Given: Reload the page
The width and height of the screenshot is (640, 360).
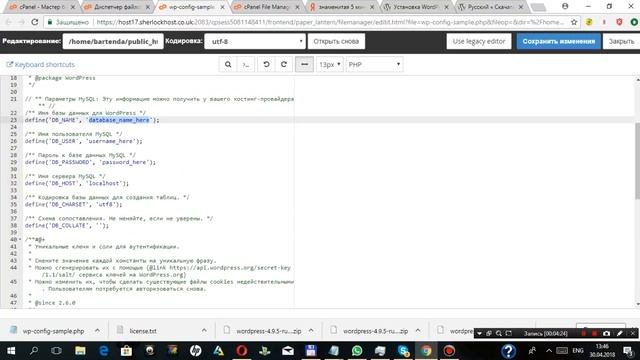Looking at the screenshot, I should (35, 22).
